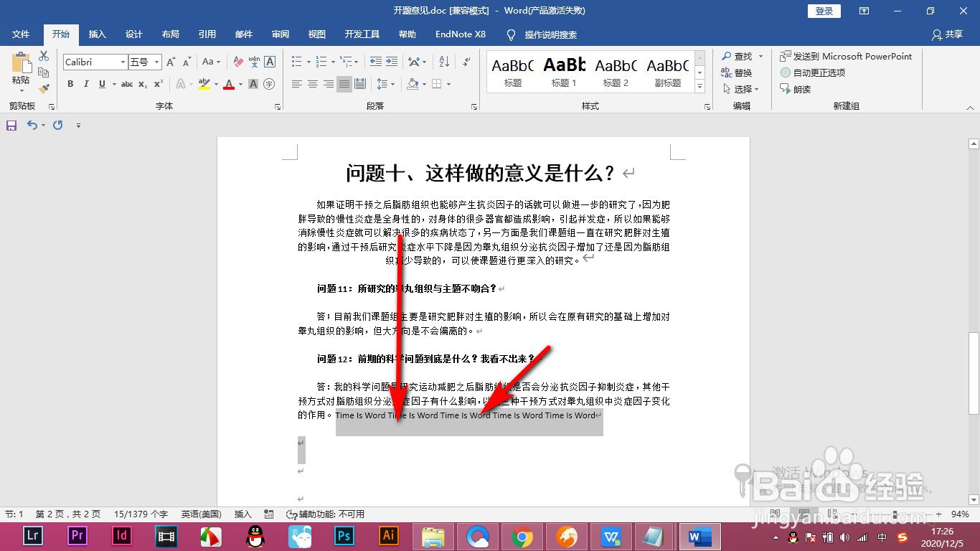Image resolution: width=980 pixels, height=551 pixels.
Task: Show or hide paragraph marks
Action: [x=467, y=62]
